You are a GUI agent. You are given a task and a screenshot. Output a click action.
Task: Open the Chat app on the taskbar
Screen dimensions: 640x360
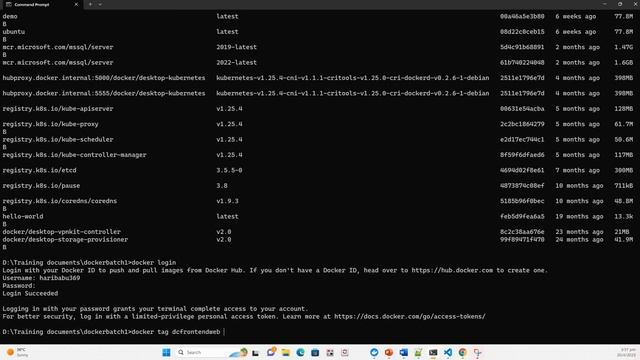coord(271,352)
